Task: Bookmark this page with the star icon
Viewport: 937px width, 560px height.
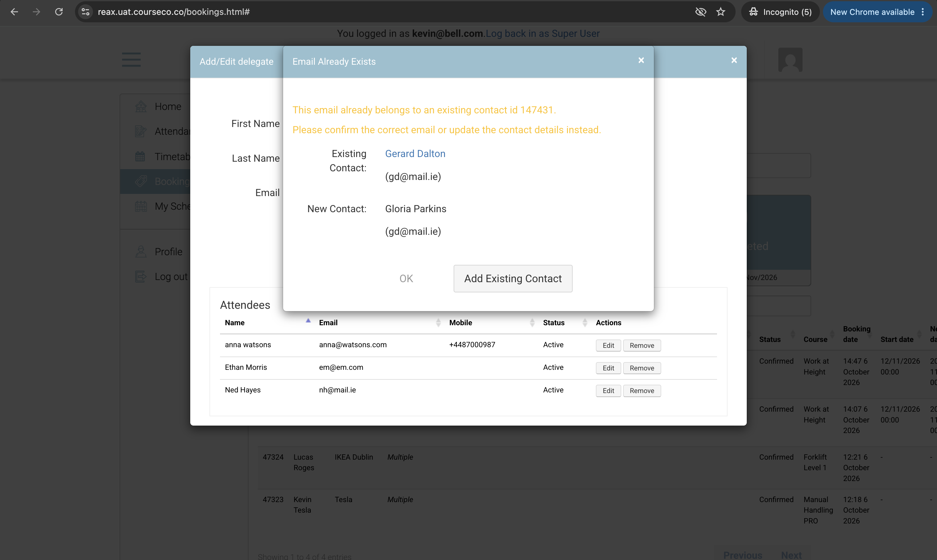Action: 721,12
